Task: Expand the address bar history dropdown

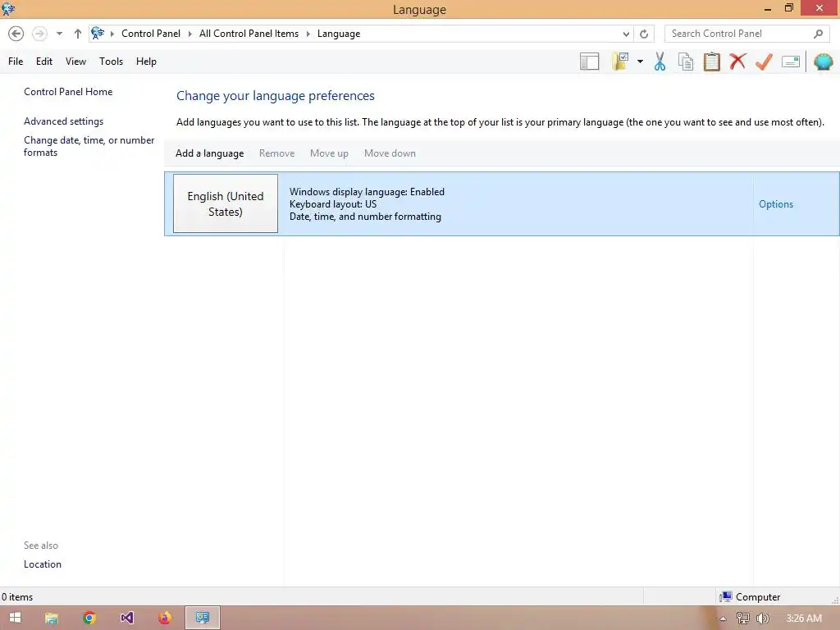Action: point(626,34)
